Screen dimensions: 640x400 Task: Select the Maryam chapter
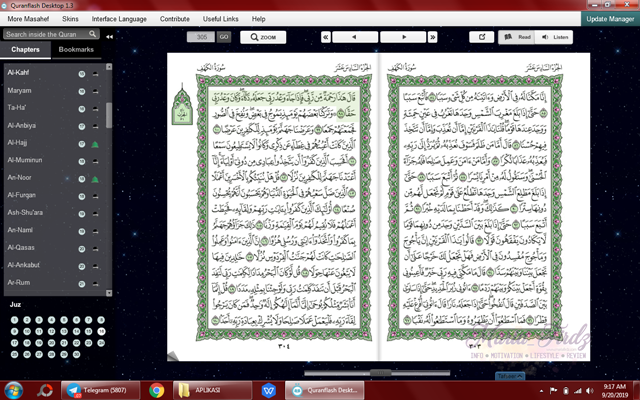19,91
